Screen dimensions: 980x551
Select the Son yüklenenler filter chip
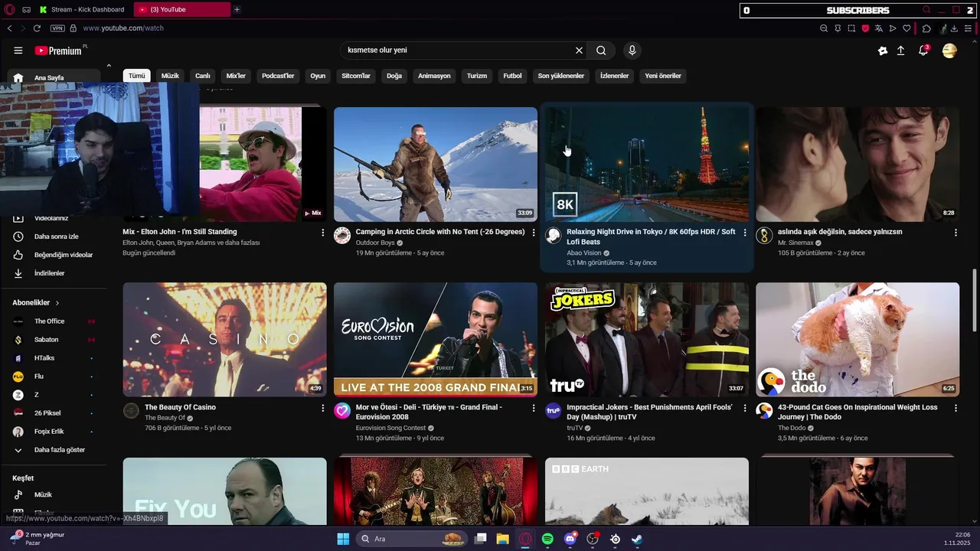[561, 76]
